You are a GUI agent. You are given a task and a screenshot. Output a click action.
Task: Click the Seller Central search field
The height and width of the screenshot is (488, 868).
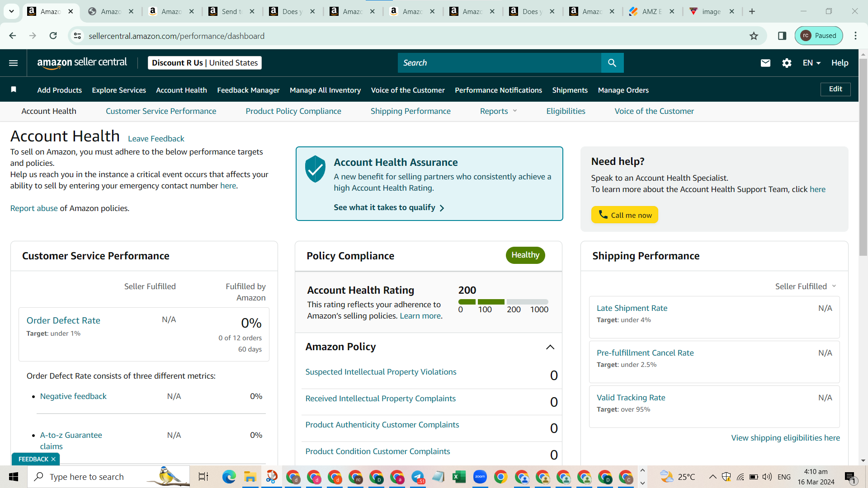pos(500,63)
